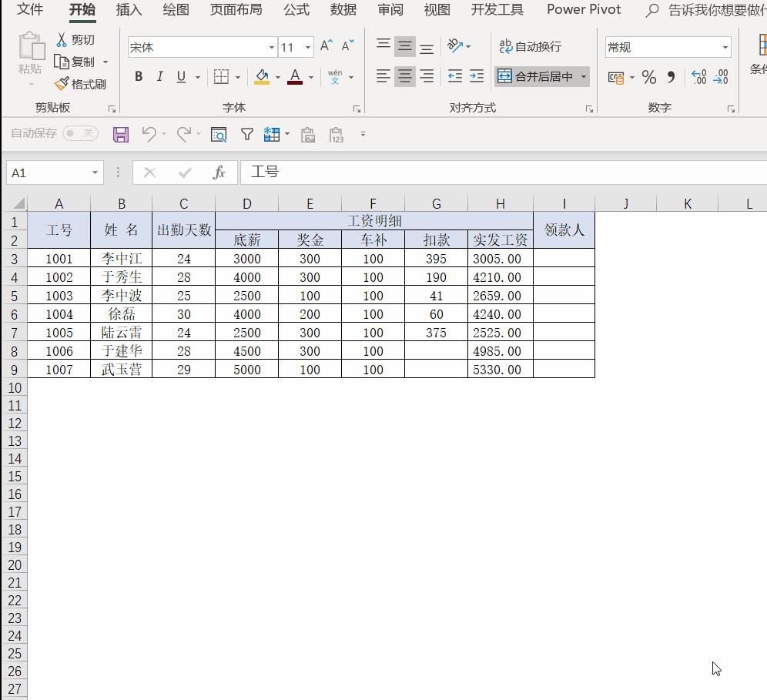The image size is (767, 700).
Task: Toggle bold formatting
Action: (x=139, y=76)
